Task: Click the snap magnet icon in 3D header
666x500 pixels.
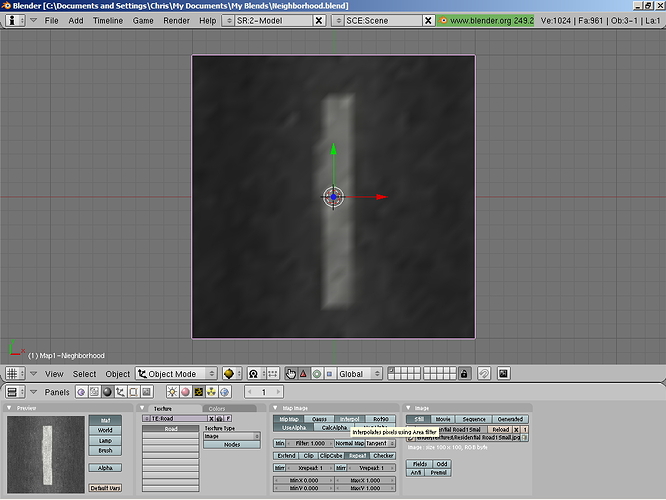Action: point(484,373)
